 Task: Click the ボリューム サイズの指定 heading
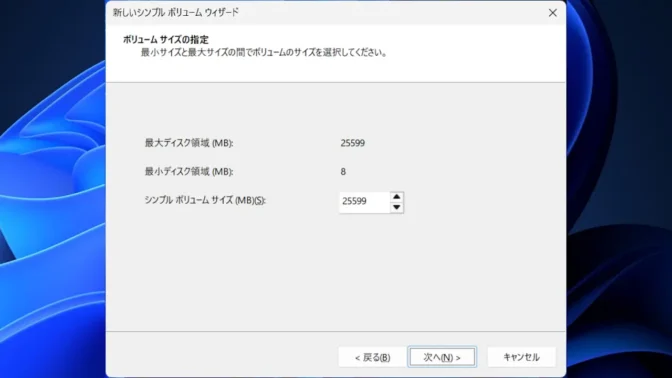(166, 39)
